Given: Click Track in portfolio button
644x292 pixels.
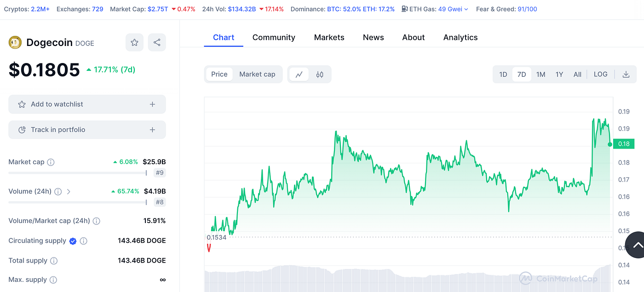Looking at the screenshot, I should [x=87, y=130].
